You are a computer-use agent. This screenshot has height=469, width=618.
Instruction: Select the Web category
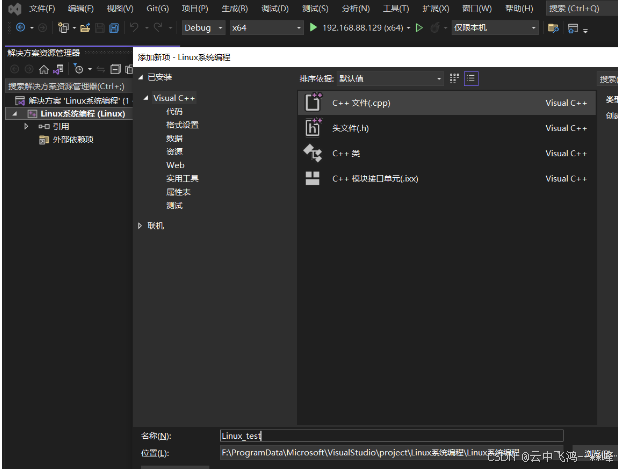pos(175,165)
